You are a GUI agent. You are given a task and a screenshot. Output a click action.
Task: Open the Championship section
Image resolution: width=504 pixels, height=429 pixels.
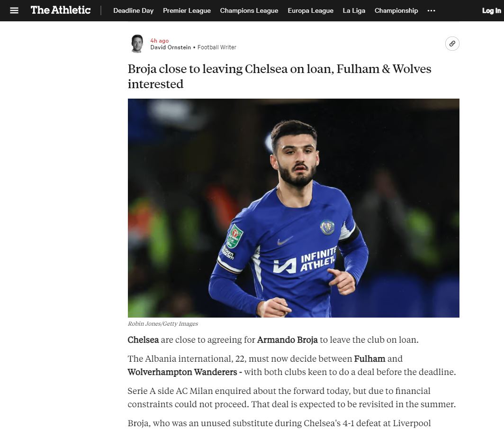point(396,10)
